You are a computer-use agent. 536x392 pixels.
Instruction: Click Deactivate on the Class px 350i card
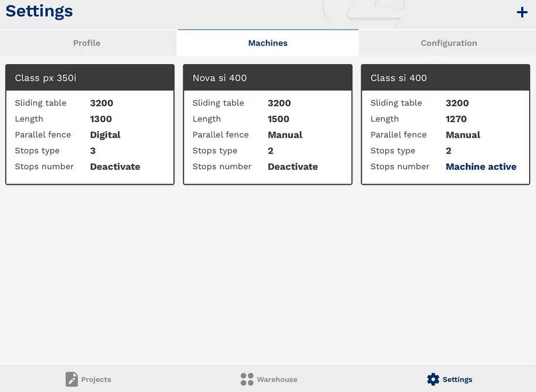click(115, 167)
